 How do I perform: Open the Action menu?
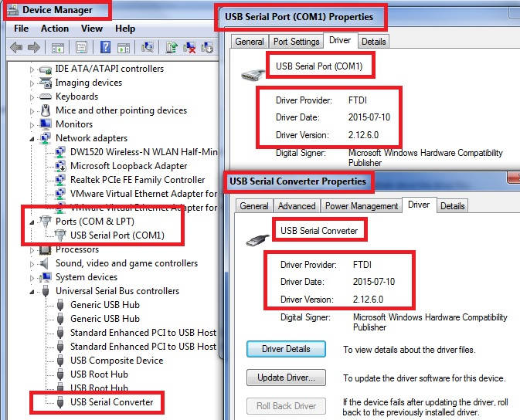click(x=55, y=29)
